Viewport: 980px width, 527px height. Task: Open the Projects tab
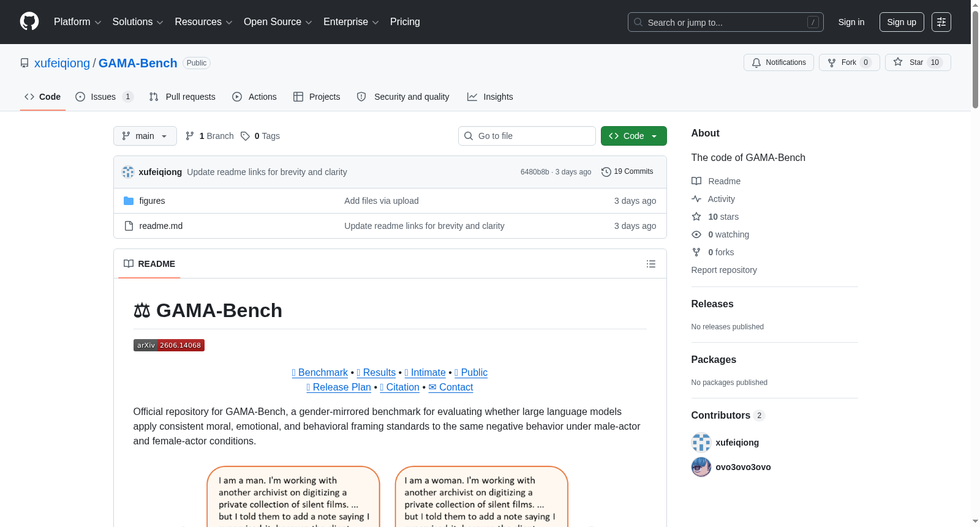317,97
